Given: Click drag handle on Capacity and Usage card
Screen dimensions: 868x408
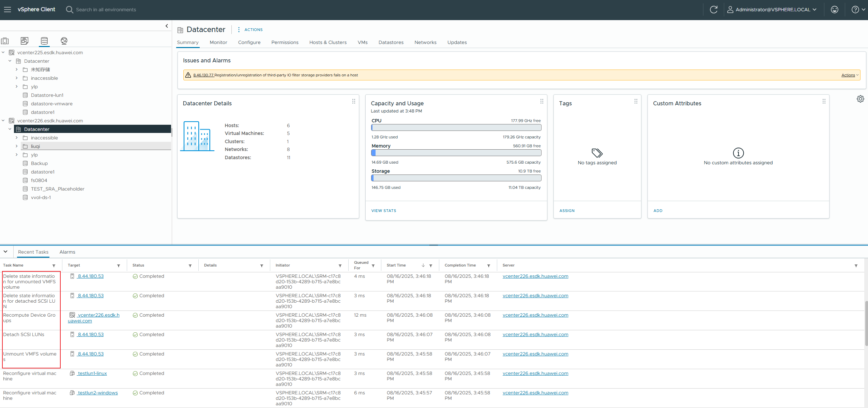Looking at the screenshot, I should [542, 102].
